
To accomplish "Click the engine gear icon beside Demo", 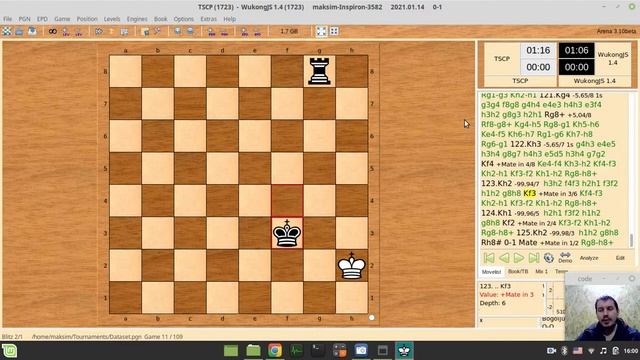I will click(x=549, y=258).
